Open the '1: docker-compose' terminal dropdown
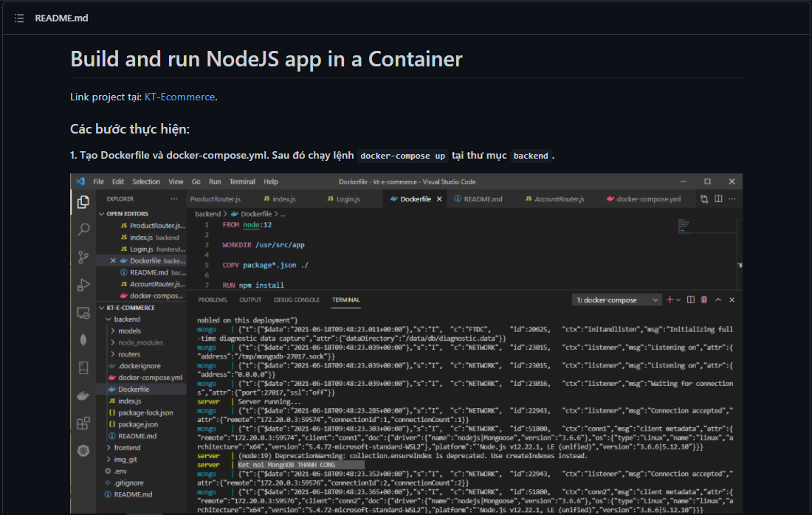 (x=617, y=300)
